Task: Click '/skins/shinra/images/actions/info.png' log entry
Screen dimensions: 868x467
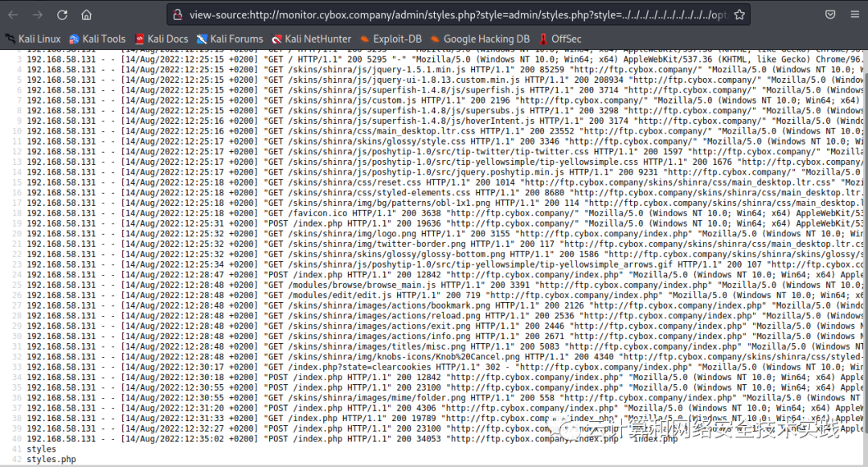Action: pos(379,336)
